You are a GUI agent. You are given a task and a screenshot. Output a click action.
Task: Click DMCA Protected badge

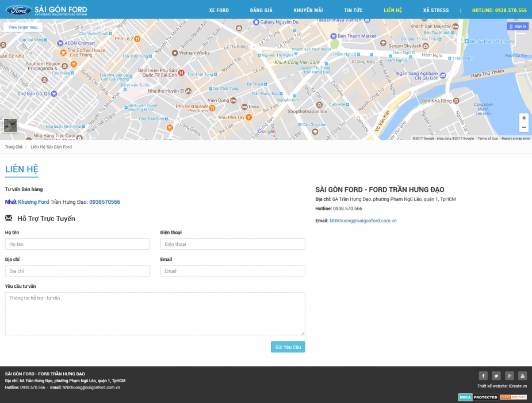(479, 397)
